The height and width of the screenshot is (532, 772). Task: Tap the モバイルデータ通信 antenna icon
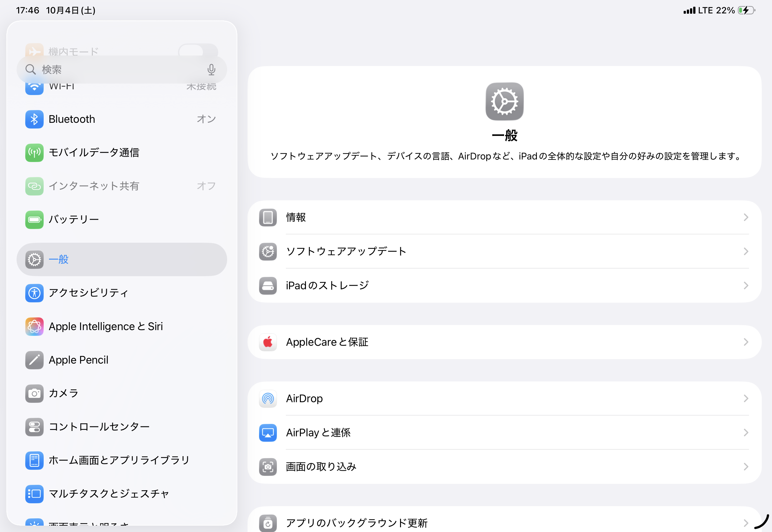coord(34,153)
